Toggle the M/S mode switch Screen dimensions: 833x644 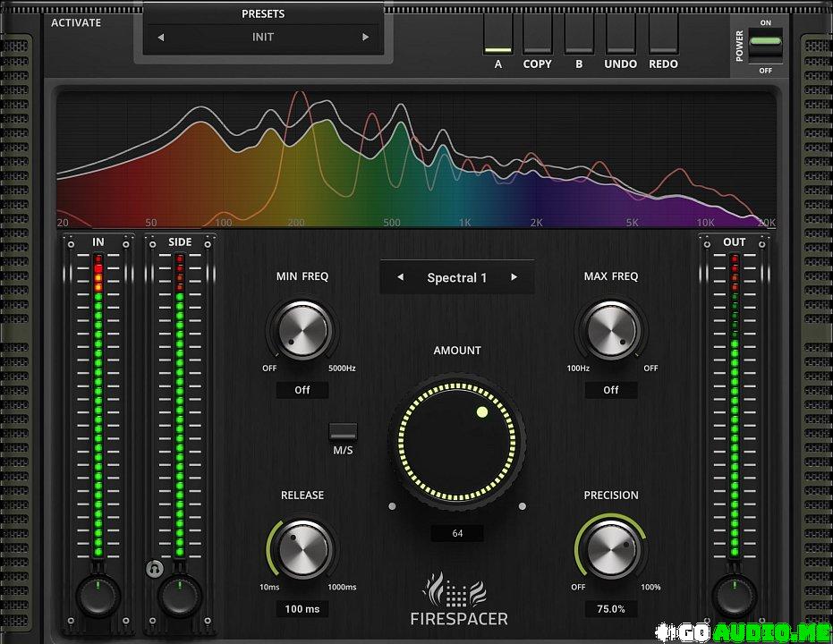click(344, 431)
